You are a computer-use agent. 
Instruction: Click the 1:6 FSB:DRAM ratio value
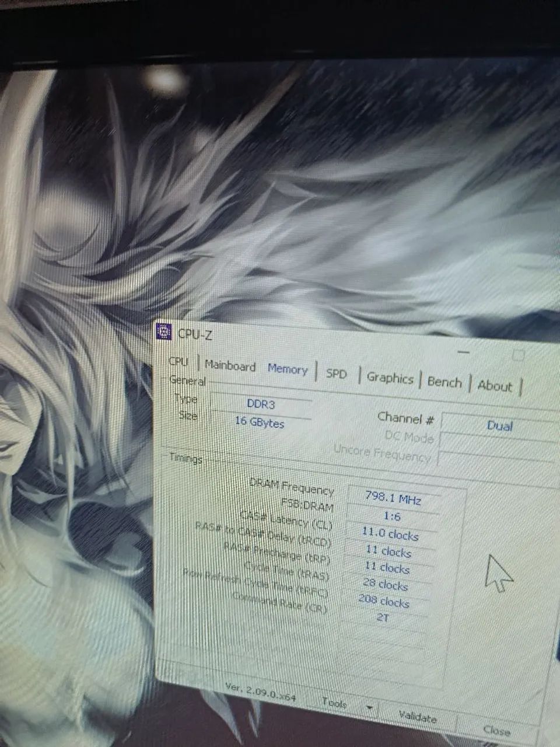(x=391, y=516)
